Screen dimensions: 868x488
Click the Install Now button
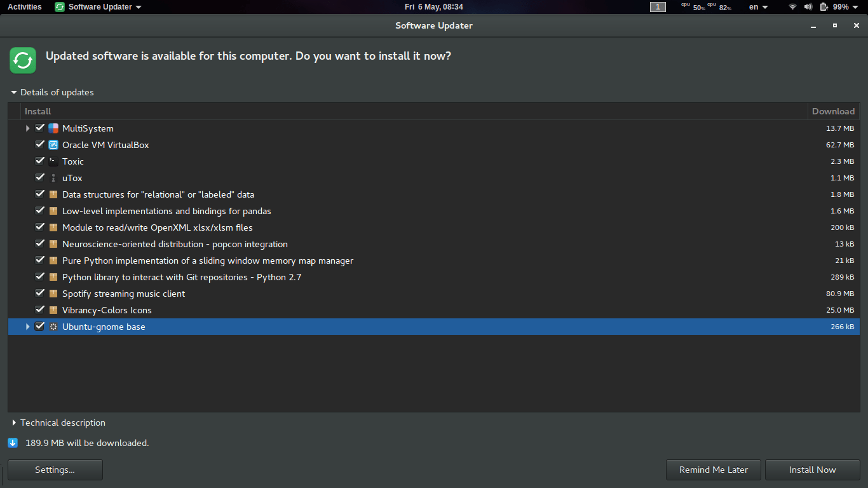click(812, 470)
